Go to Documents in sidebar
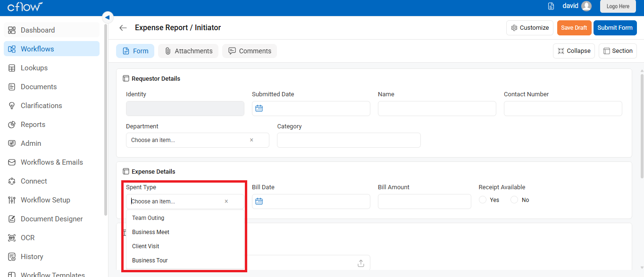Image resolution: width=644 pixels, height=277 pixels. pyautogui.click(x=51, y=86)
